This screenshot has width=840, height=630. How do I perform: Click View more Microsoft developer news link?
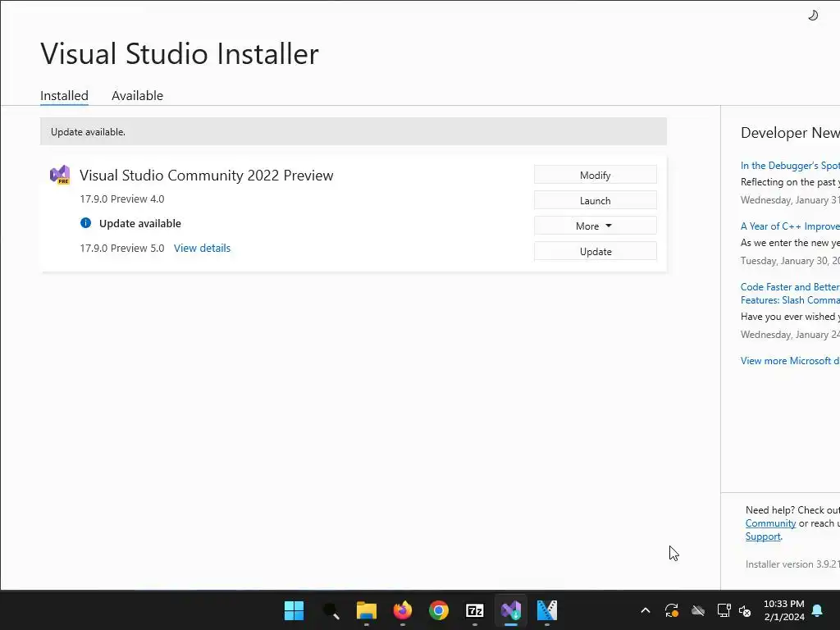(790, 361)
